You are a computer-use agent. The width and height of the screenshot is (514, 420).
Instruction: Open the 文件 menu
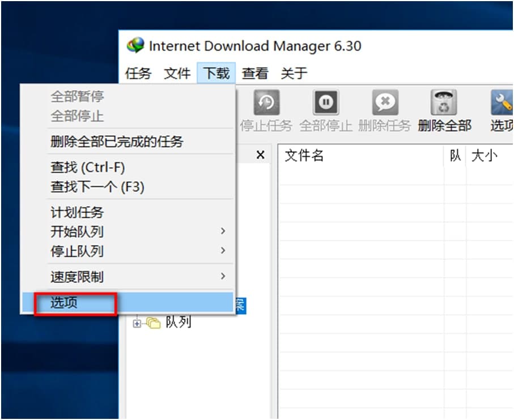[177, 73]
